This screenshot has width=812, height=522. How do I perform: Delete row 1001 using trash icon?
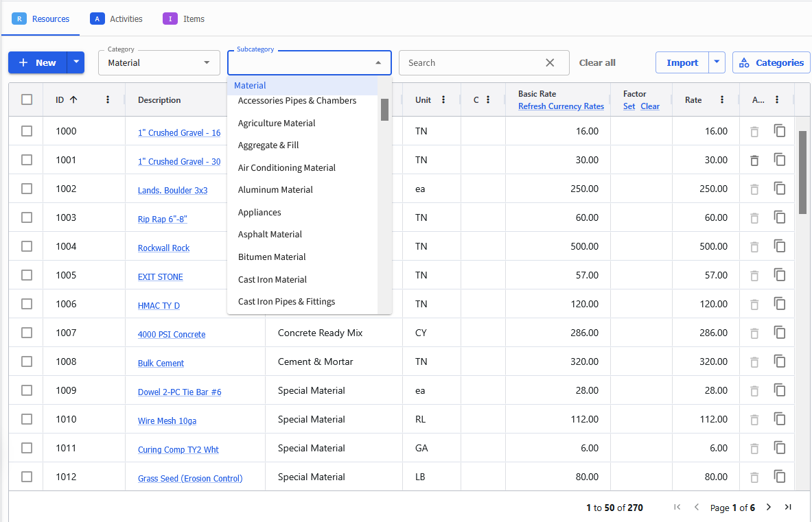tap(754, 161)
